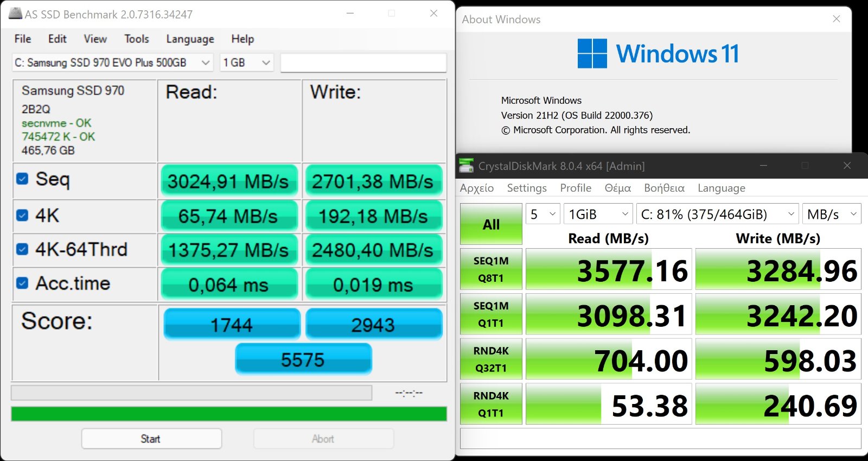This screenshot has width=868, height=461.
Task: Click the grey progress bar above the green bar
Action: (x=192, y=393)
